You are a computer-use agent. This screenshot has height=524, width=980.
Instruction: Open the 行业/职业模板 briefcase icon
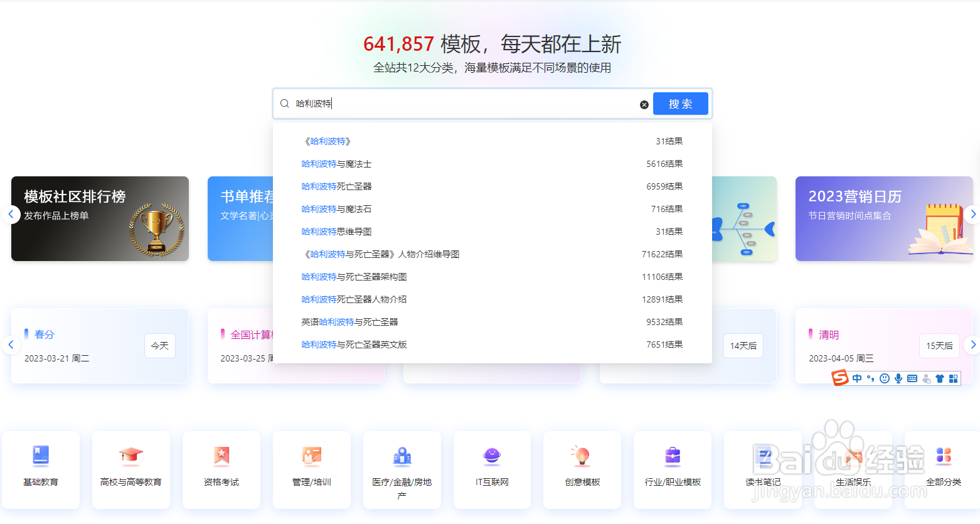pyautogui.click(x=673, y=455)
